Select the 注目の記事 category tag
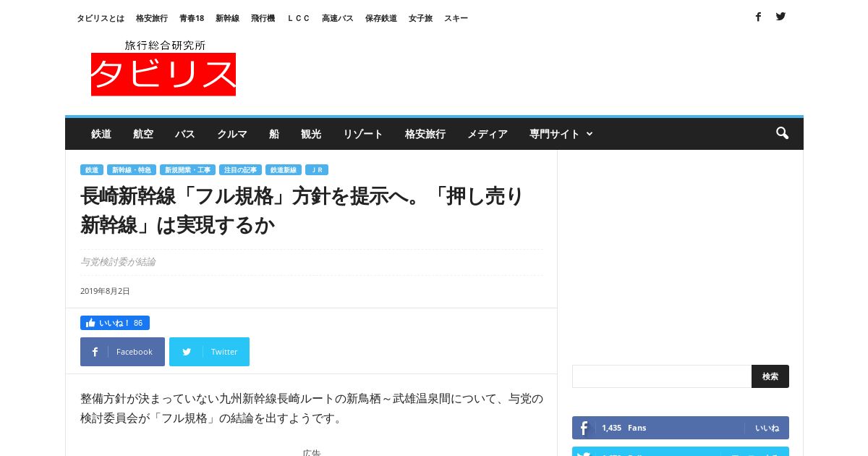 pyautogui.click(x=240, y=170)
